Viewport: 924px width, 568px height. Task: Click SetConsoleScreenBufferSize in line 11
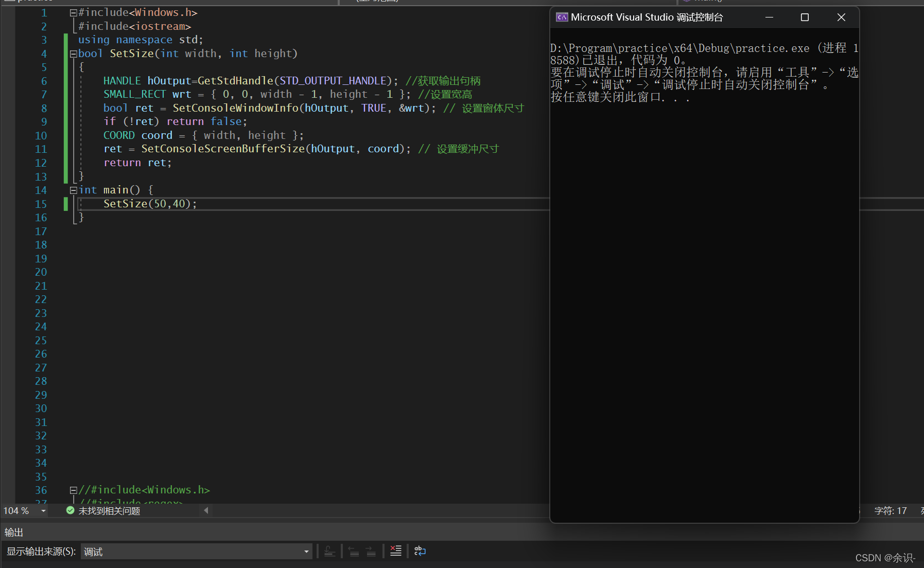[x=223, y=149]
